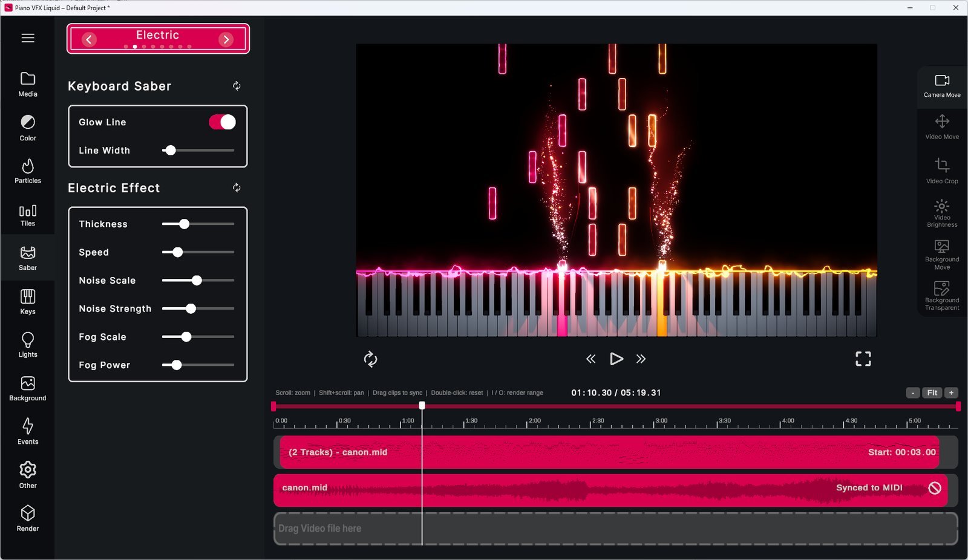Viewport: 968px width, 560px height.
Task: Click the piano preview video area
Action: click(x=616, y=190)
